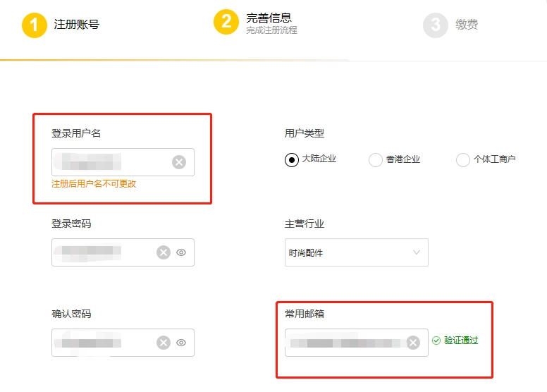This screenshot has height=392, width=547.
Task: Show the 登录密码 password text
Action: (x=181, y=252)
